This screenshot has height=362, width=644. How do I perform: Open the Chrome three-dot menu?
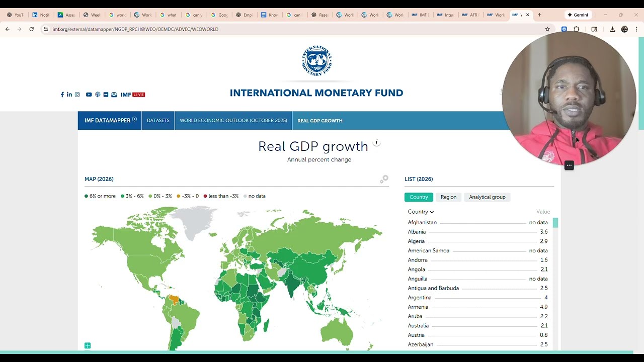(637, 29)
